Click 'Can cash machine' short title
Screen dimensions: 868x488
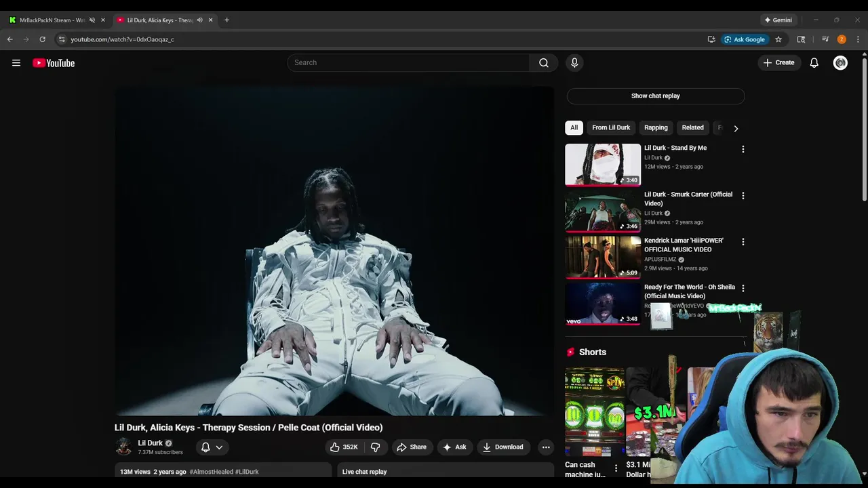click(585, 469)
